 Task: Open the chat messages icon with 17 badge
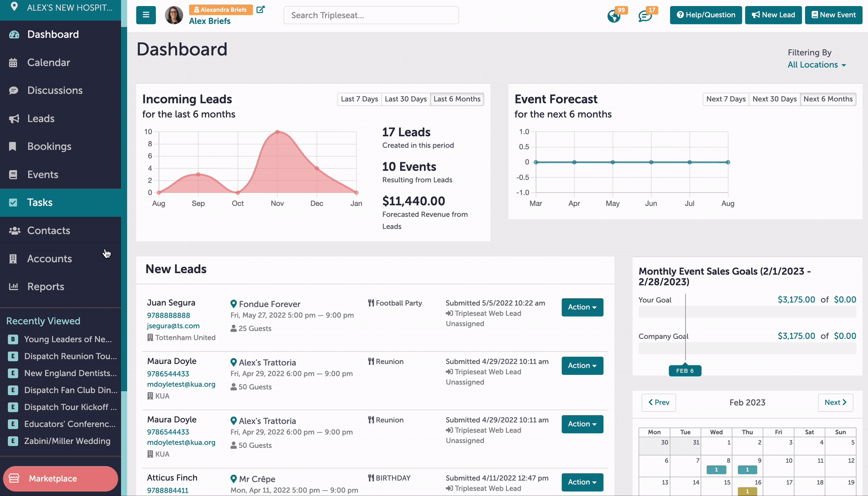click(x=645, y=16)
